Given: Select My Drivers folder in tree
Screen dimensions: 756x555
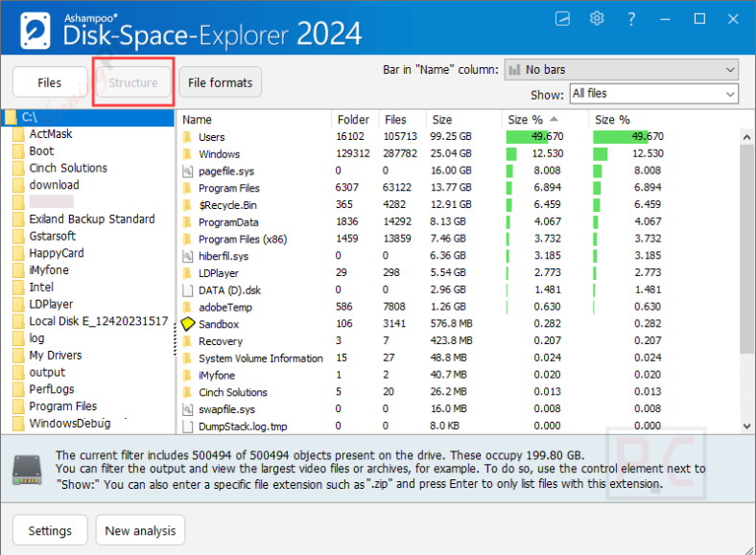Looking at the screenshot, I should [x=56, y=356].
